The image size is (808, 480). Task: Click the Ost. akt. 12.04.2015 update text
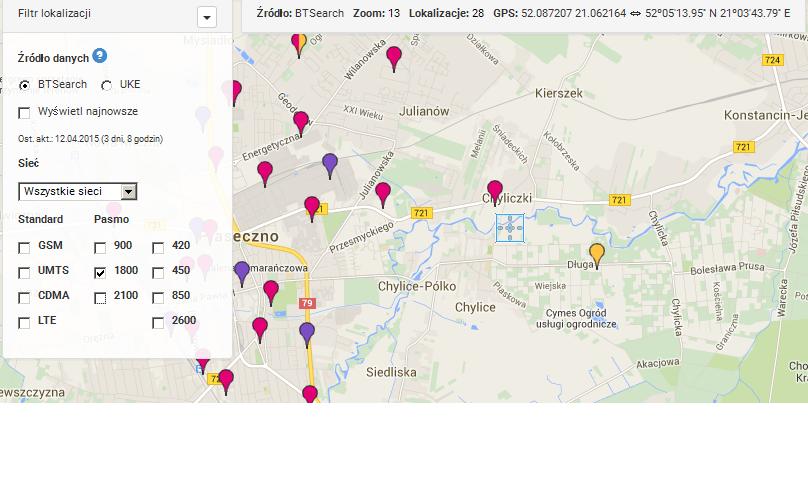(x=90, y=139)
